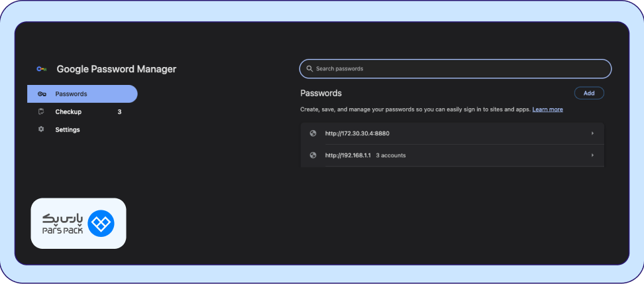This screenshot has width=644, height=284.
Task: Open the Checkup sidebar tab
Action: click(x=82, y=111)
